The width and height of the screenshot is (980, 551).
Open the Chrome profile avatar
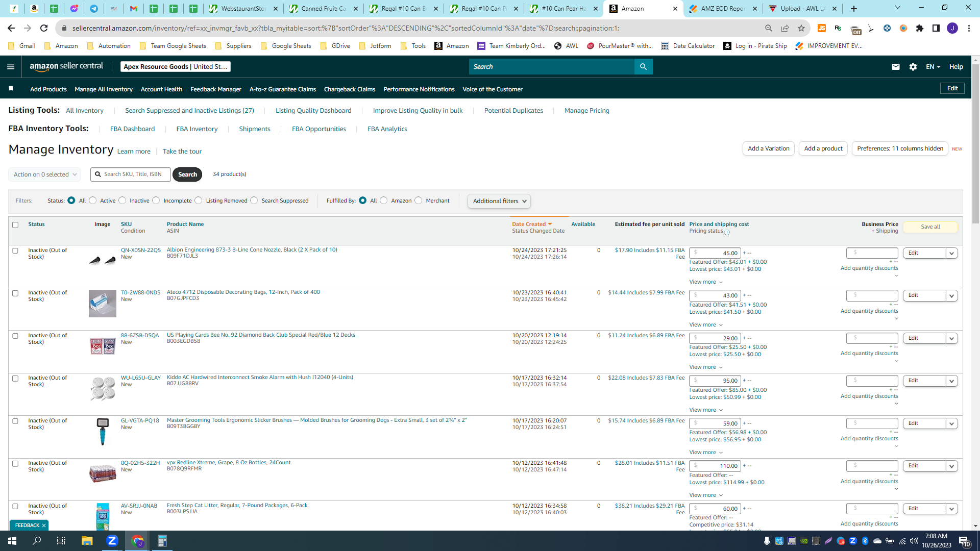[952, 28]
